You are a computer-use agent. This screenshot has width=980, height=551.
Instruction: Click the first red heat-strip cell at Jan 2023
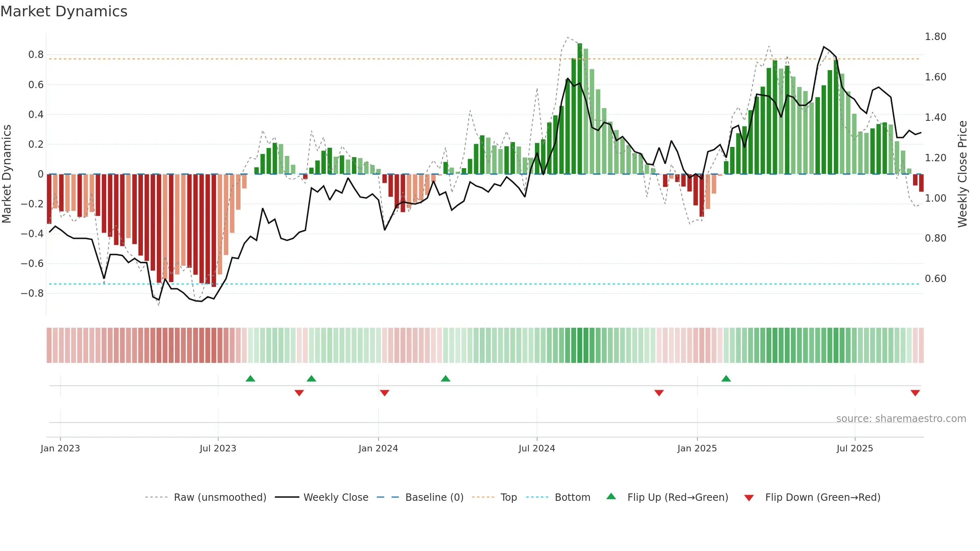[x=49, y=345]
